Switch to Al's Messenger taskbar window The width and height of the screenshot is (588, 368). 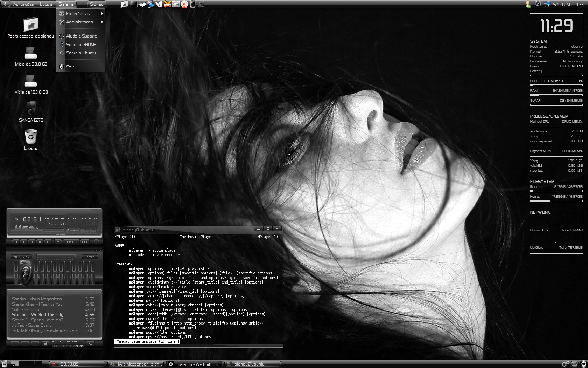pyautogui.click(x=136, y=364)
